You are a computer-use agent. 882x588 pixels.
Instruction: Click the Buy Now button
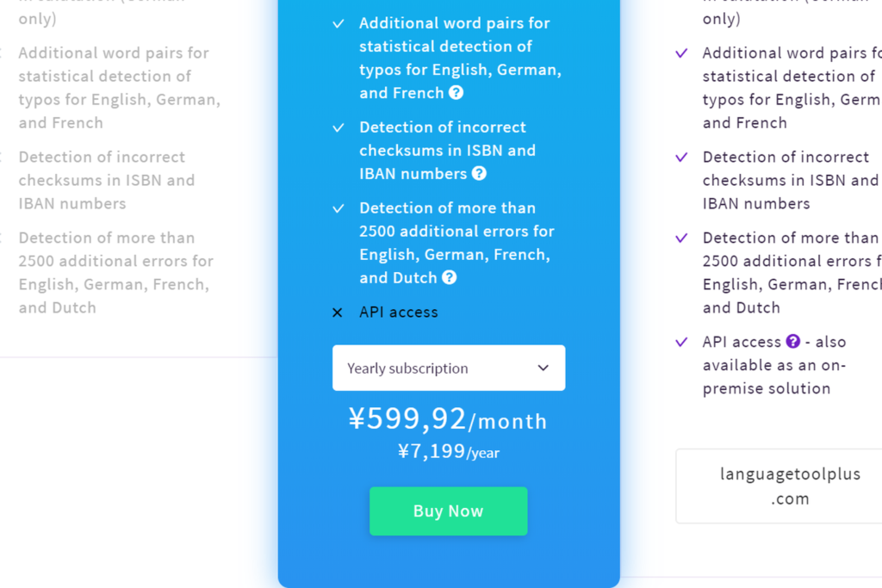pyautogui.click(x=448, y=511)
